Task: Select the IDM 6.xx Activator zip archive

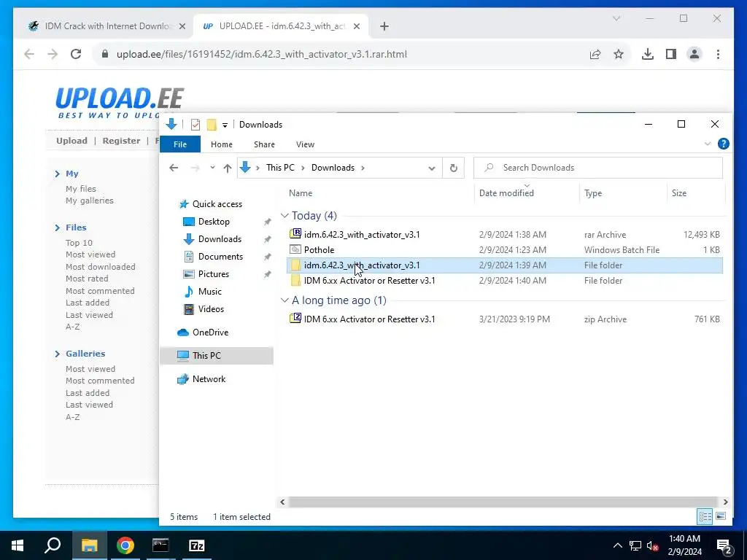Action: click(369, 319)
